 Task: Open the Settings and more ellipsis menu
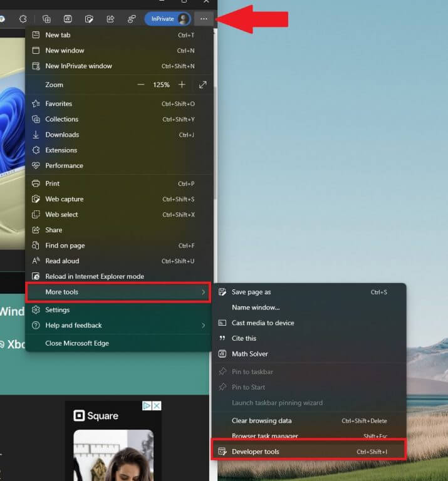click(204, 19)
